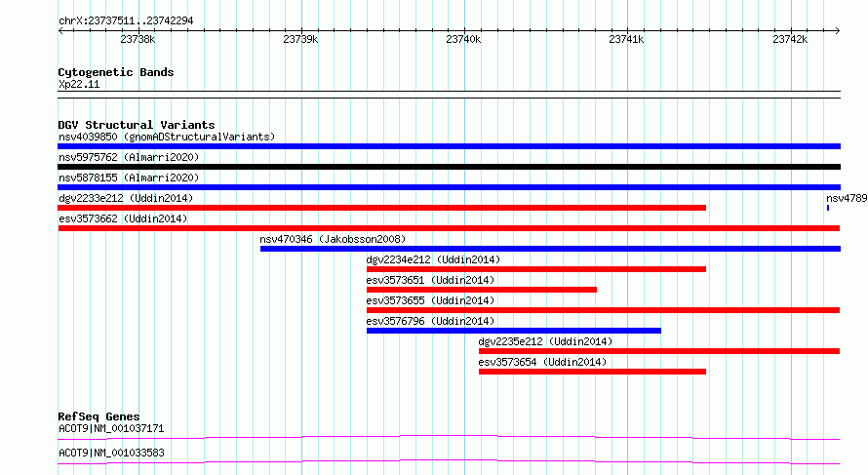Select the nsv470346 Jakobsson2008 blue bar
The width and height of the screenshot is (868, 475).
[550, 249]
